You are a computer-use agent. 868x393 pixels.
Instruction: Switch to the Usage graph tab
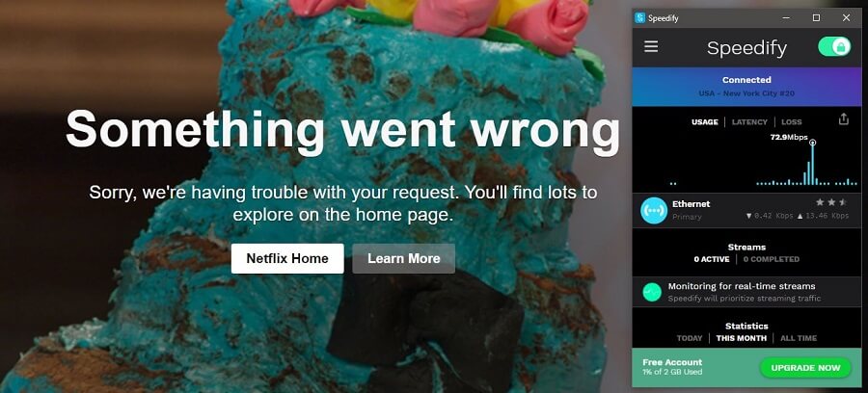pyautogui.click(x=705, y=122)
